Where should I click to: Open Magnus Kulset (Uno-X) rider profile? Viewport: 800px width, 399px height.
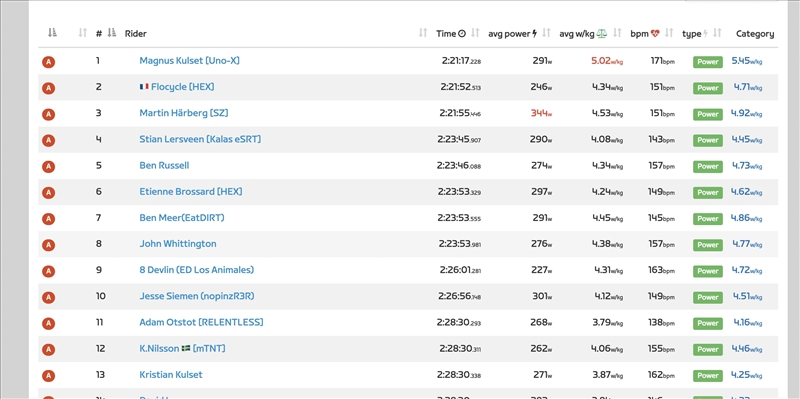189,61
